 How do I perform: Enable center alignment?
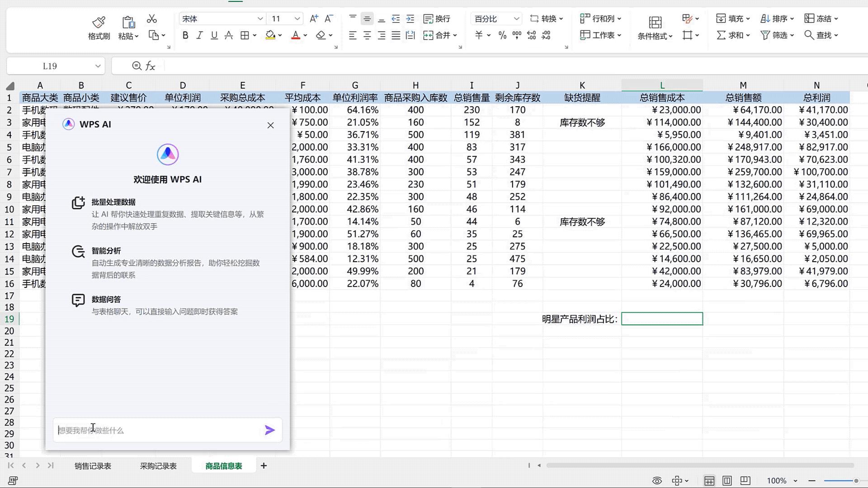(367, 35)
